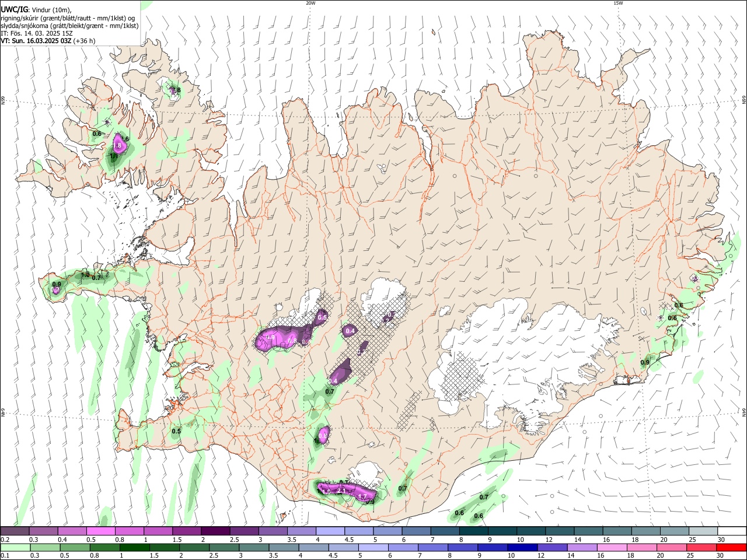Click the violet swatch labeled 12 in lower row
Viewport: 747px width, 560px height.
553,547
